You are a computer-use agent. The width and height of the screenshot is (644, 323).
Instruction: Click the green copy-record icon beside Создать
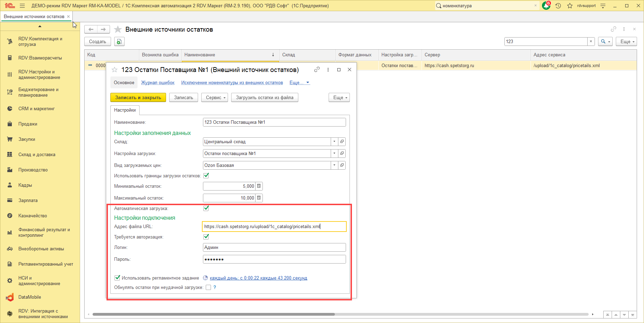pos(119,41)
